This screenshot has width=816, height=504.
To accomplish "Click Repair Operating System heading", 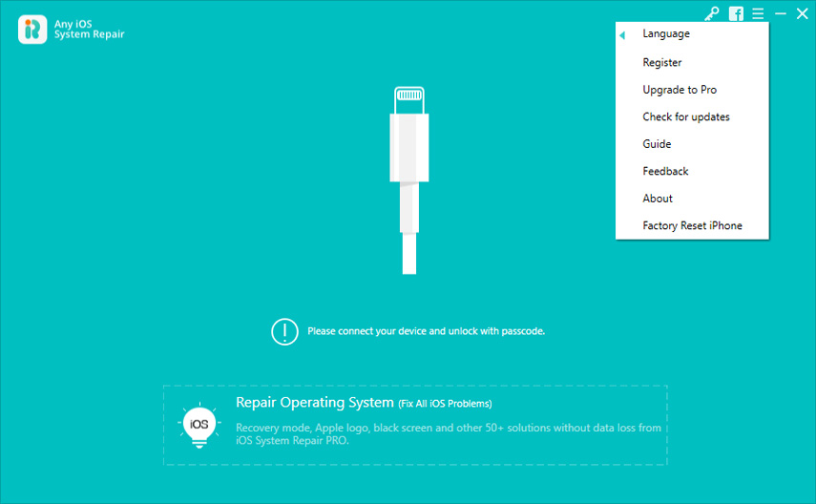I will pyautogui.click(x=314, y=403).
